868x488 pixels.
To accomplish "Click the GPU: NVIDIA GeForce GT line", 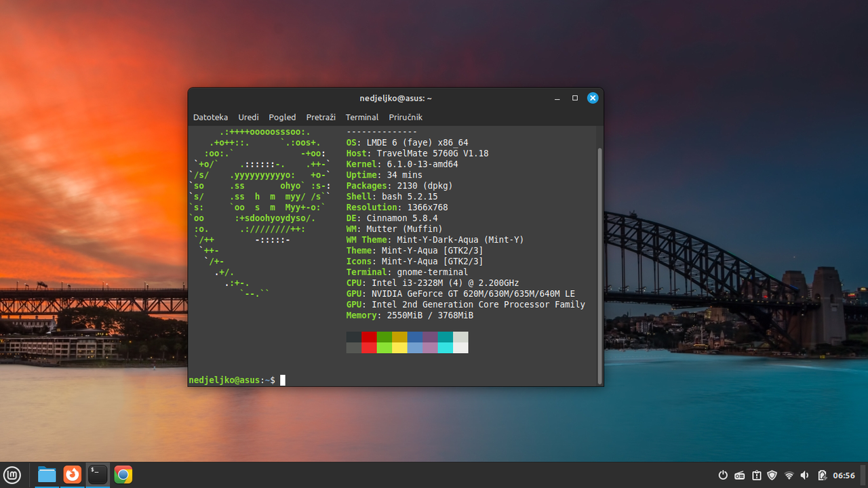I will [460, 293].
